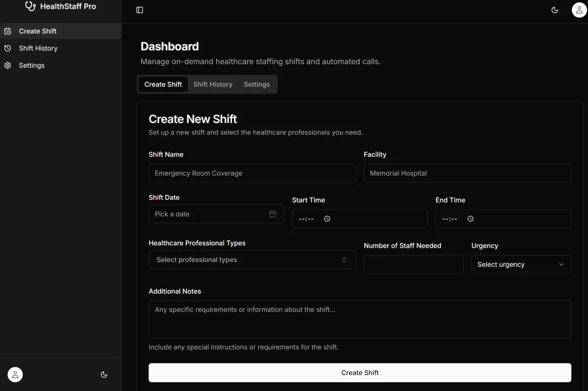Click the user avatar at sidebar bottom
Image resolution: width=588 pixels, height=391 pixels.
[15, 375]
